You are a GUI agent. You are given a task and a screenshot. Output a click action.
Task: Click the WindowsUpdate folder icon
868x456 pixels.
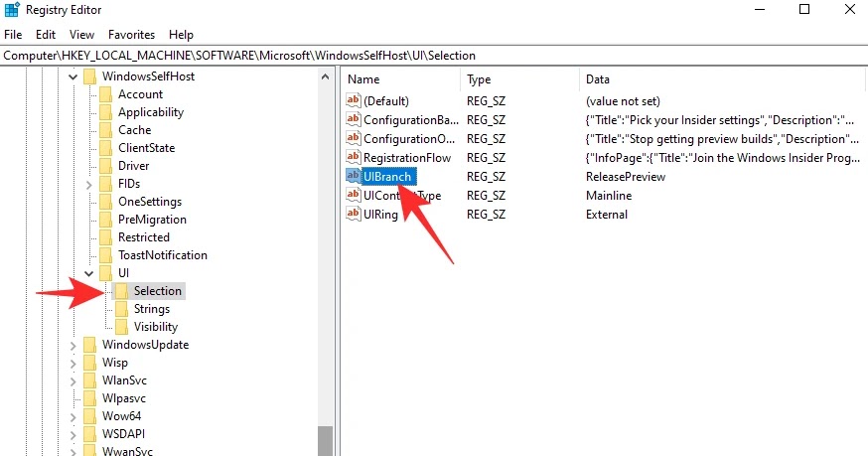pos(89,345)
